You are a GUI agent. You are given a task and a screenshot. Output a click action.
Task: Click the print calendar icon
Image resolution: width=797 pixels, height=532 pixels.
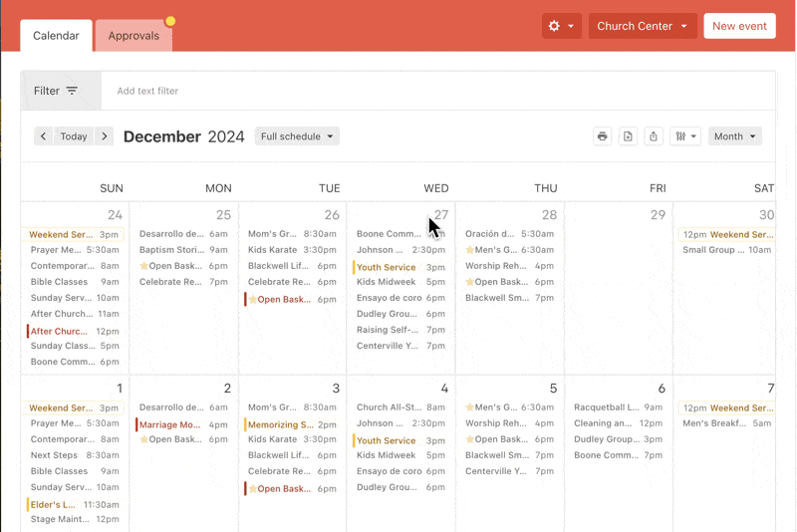[x=603, y=136]
